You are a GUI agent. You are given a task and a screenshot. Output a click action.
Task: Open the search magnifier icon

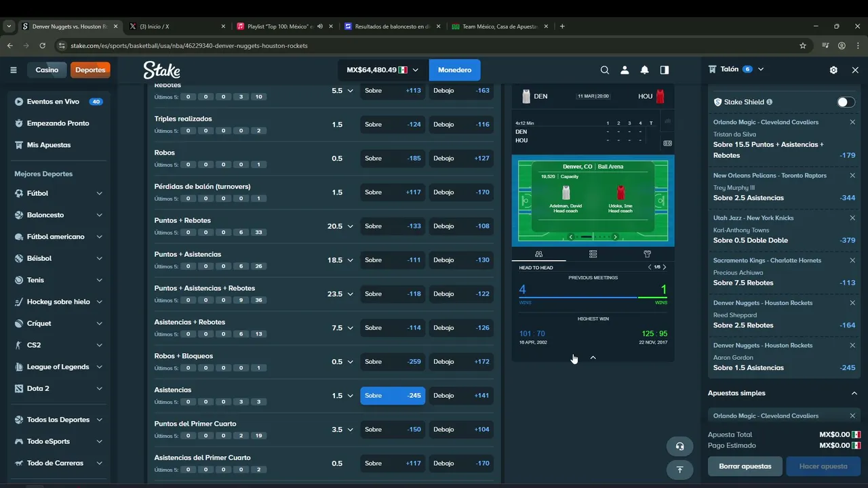605,70
